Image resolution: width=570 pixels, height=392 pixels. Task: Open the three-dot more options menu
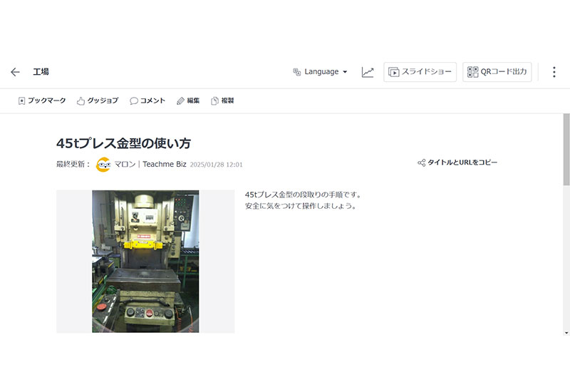[x=554, y=72]
